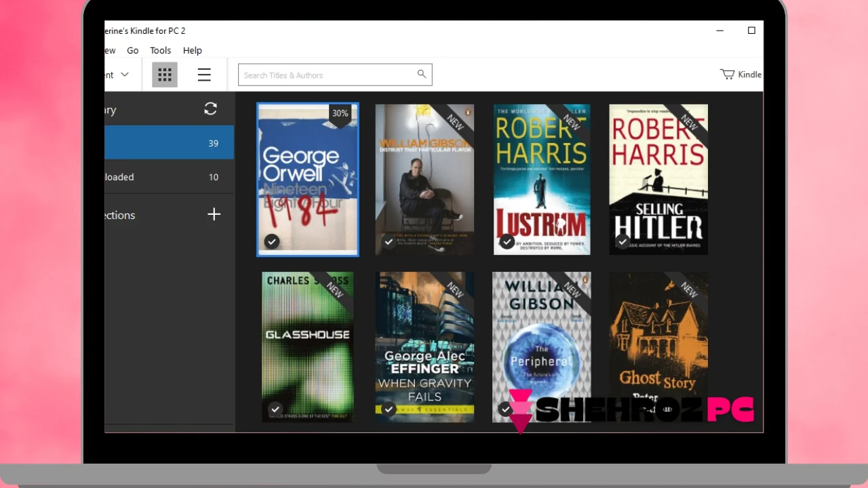Click downloaded checkmark on Distrust That Particular Flavor
Image resolution: width=868 pixels, height=488 pixels.
click(389, 241)
